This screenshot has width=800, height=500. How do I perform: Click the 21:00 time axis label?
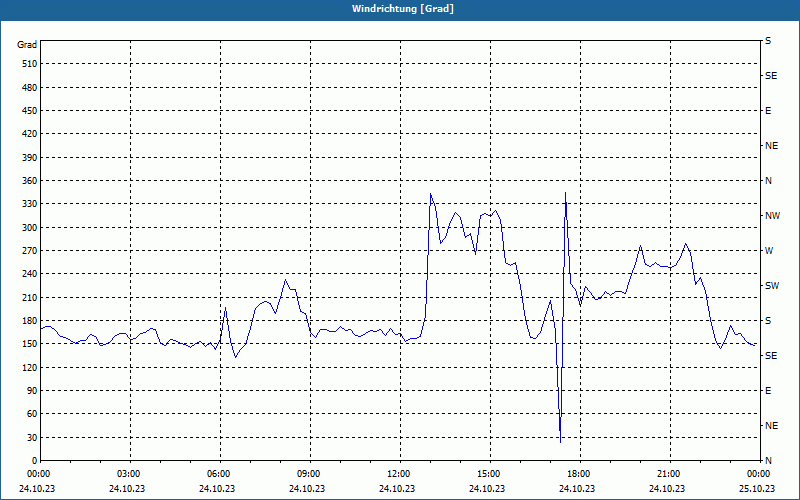click(x=670, y=473)
